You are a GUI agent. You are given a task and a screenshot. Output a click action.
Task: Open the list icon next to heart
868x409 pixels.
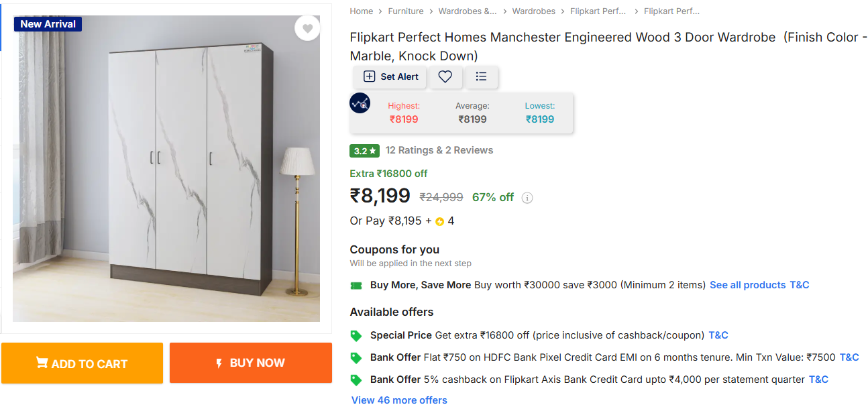coord(481,76)
